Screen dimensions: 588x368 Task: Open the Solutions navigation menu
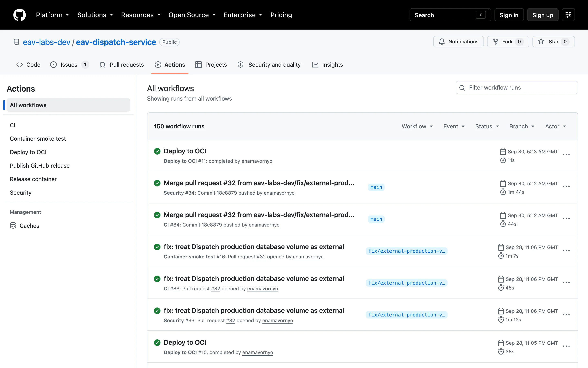(95, 15)
